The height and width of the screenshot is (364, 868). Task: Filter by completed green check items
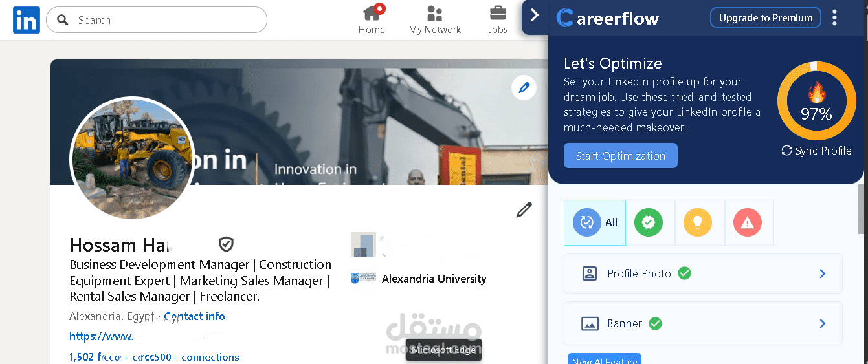click(x=649, y=222)
